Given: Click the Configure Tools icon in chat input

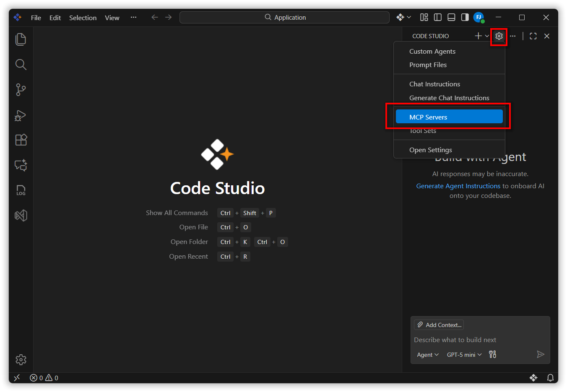Looking at the screenshot, I should [492, 355].
